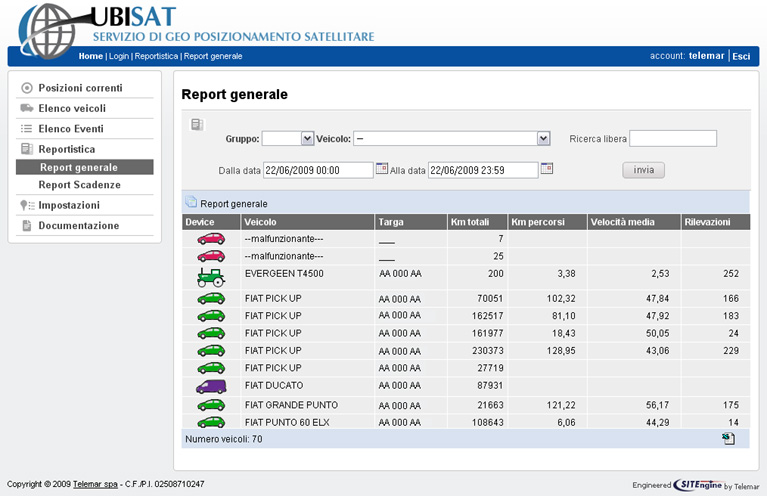
Task: Click the Report generale breadcrumb link
Action: (x=213, y=56)
